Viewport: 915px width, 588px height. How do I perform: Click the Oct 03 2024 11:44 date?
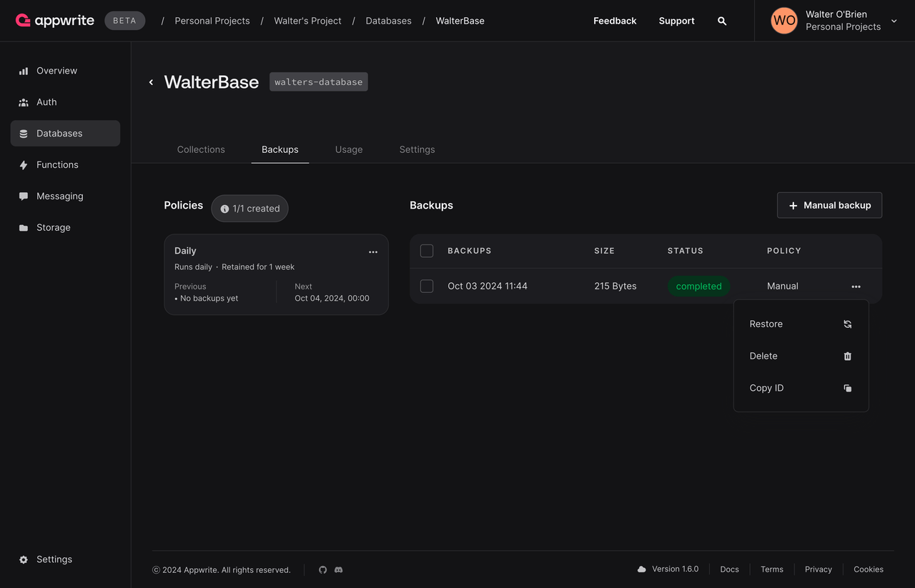click(488, 286)
